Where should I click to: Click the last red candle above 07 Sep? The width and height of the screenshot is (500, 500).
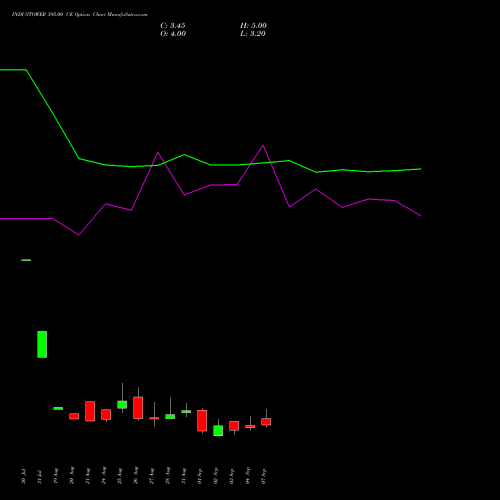click(266, 422)
